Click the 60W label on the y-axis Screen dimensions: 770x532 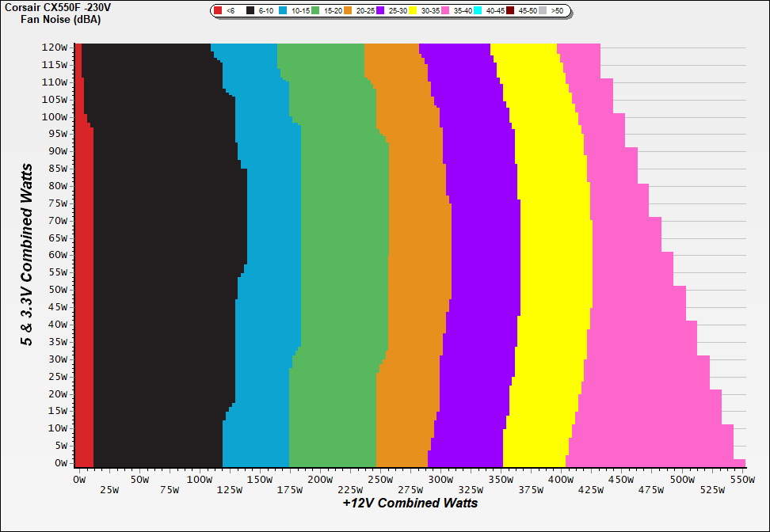[57, 255]
